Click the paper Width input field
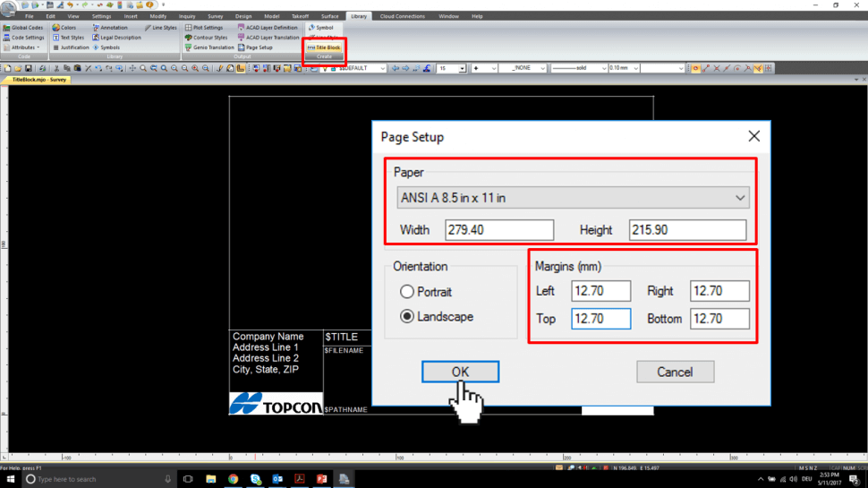The image size is (868, 488). coord(499,230)
